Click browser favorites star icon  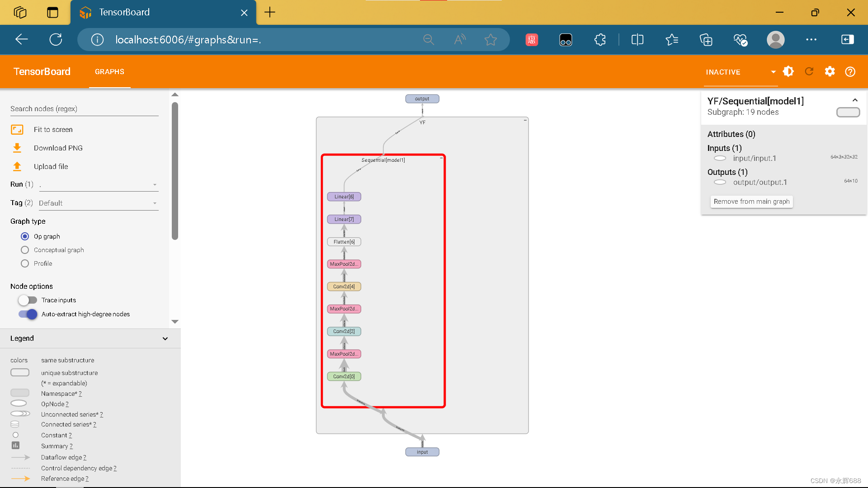click(491, 40)
